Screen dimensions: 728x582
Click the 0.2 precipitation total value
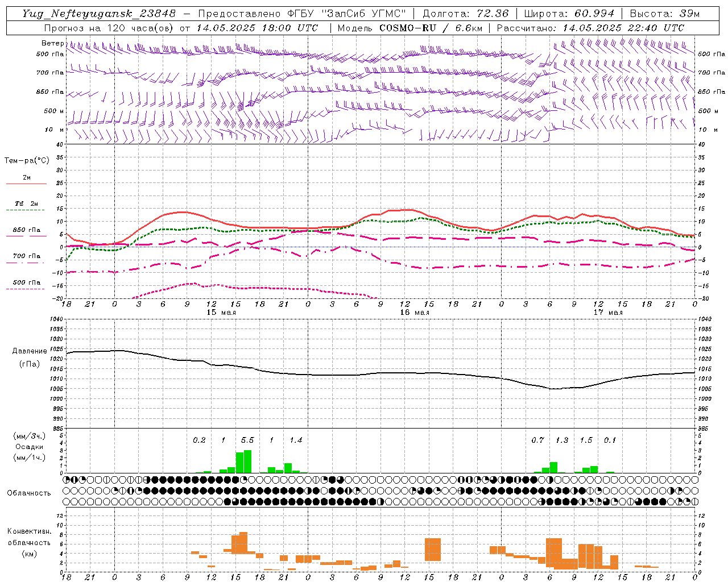(x=199, y=440)
